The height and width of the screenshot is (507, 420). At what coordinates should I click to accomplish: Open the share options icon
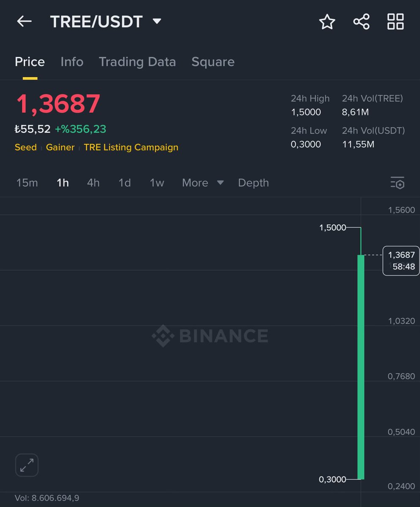pyautogui.click(x=361, y=21)
